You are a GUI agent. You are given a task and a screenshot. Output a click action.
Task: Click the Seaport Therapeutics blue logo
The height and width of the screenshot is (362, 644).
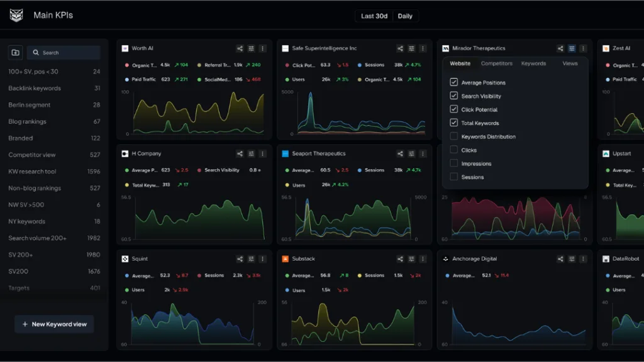tap(285, 154)
